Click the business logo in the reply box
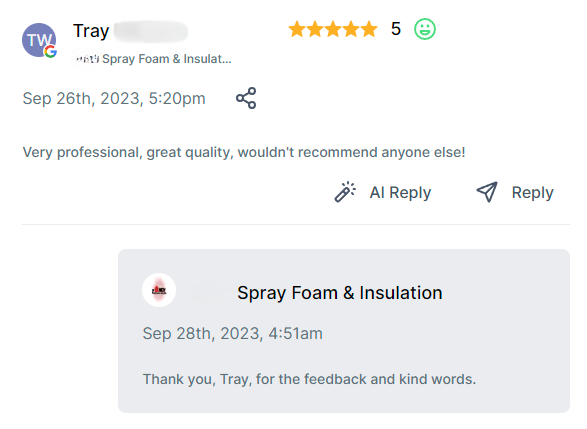This screenshot has width=587, height=429. coord(159,290)
